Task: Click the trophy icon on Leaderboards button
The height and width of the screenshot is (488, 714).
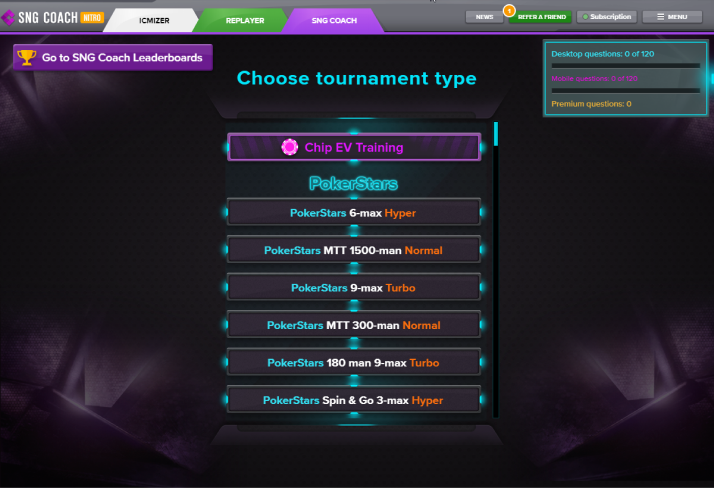Action: tap(26, 57)
